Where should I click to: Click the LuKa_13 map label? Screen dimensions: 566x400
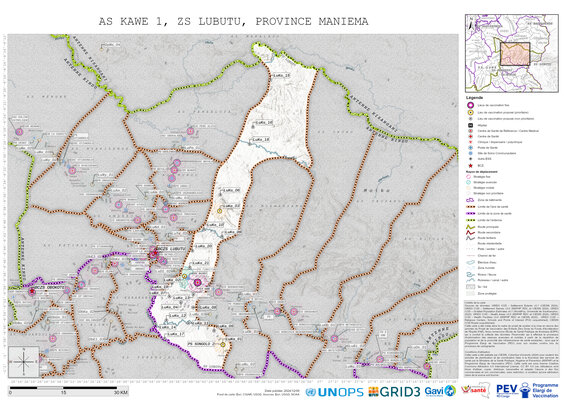[181, 298]
